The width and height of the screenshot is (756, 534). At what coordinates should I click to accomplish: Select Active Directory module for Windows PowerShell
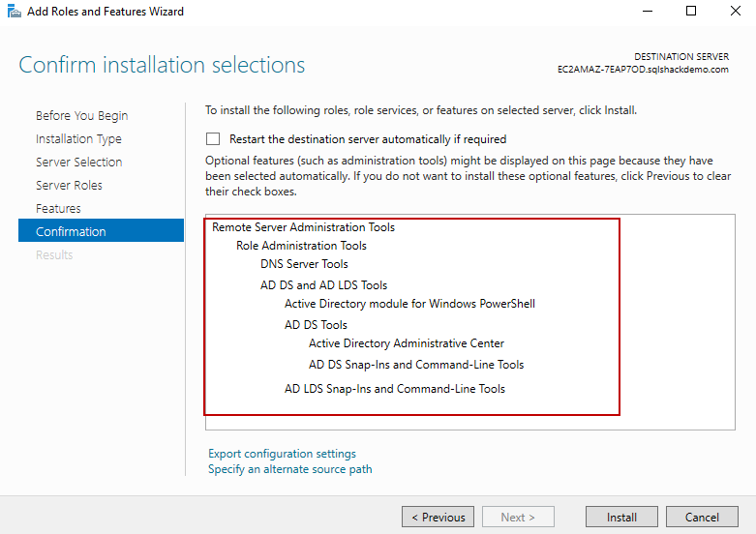pos(409,304)
